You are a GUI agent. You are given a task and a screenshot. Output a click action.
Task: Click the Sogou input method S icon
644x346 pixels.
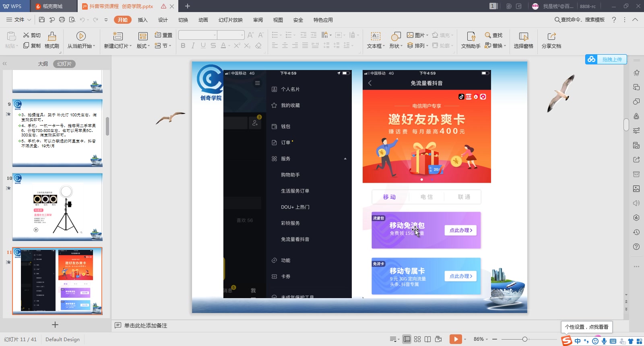click(x=567, y=341)
